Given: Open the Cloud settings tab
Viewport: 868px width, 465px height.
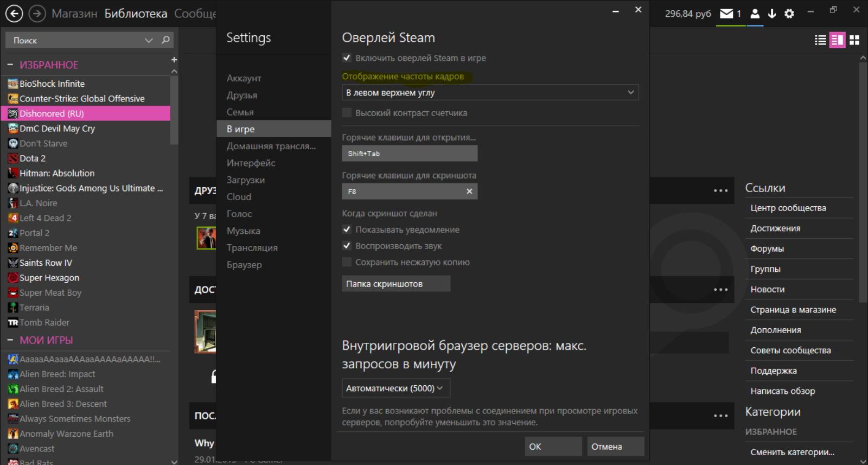Looking at the screenshot, I should [x=239, y=196].
